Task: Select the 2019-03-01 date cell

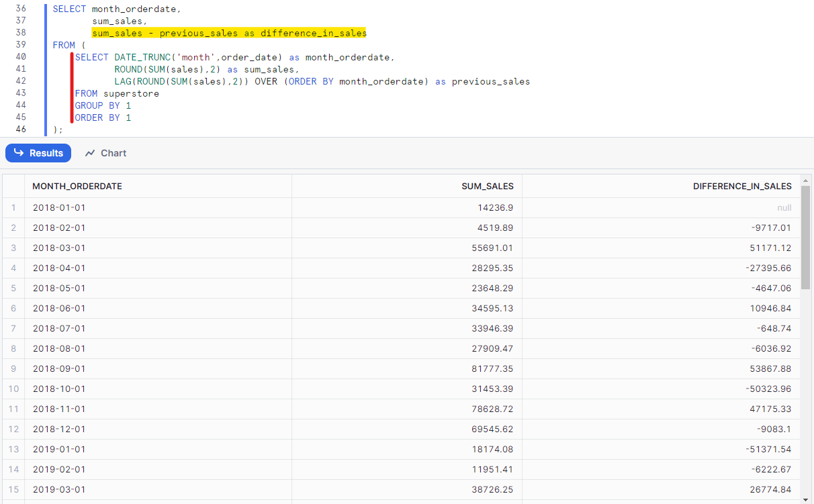Action: click(x=59, y=489)
